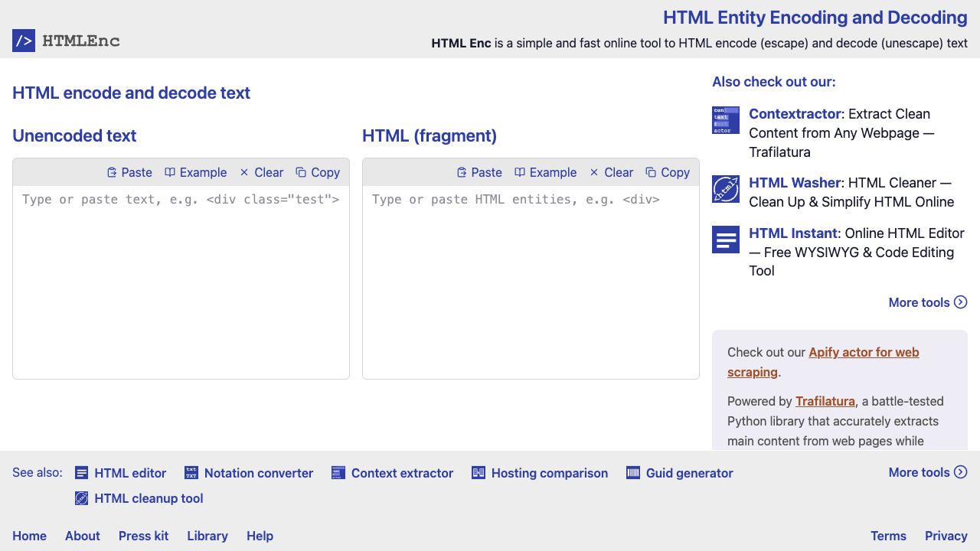The image size is (980, 551).
Task: Open the Notation converter footer link
Action: 250,473
